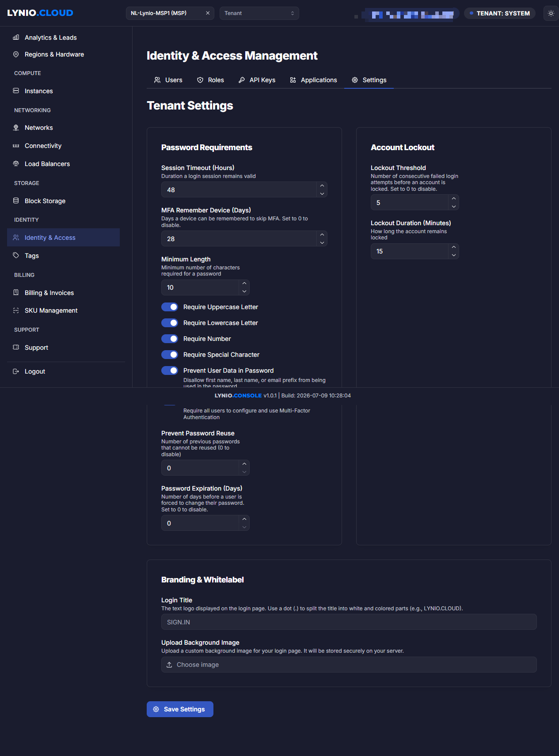Decrease MFA Remember Device days
Screen dimensions: 559x756
[322, 242]
